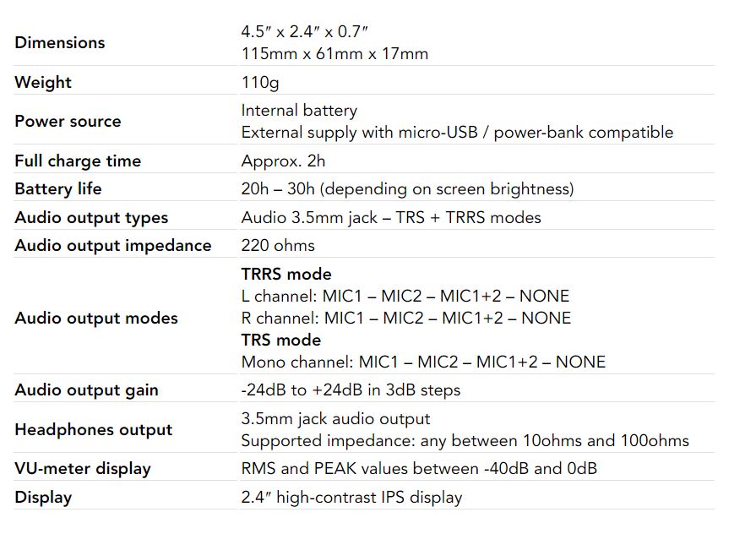Click the -24dB to +24dB gain value
This screenshot has height=534, width=756.
351,390
